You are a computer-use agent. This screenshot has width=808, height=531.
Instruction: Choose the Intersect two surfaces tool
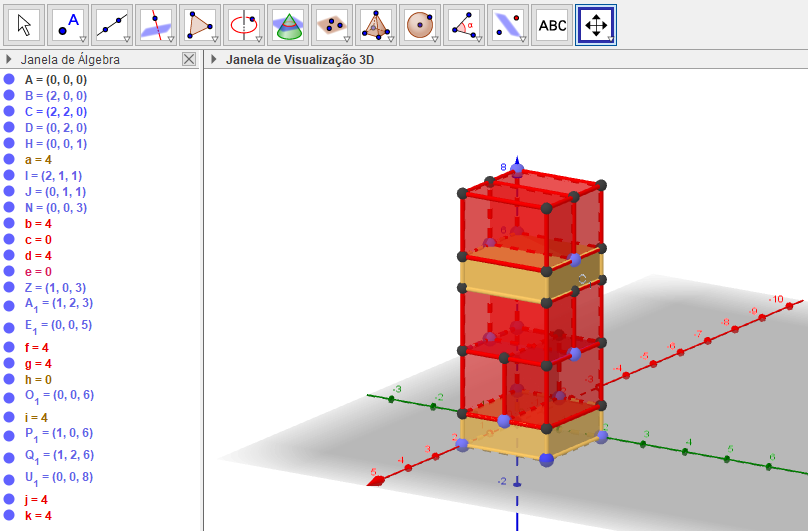pyautogui.click(x=288, y=25)
